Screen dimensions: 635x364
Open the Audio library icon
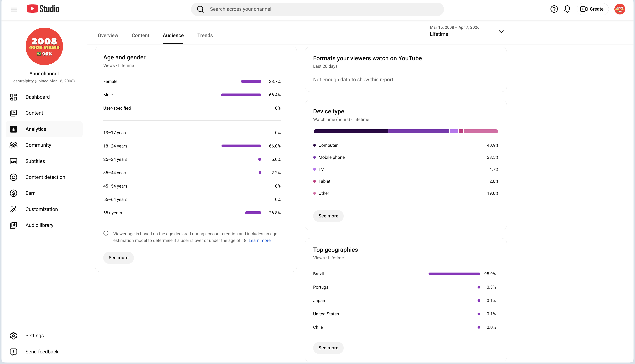coord(14,225)
